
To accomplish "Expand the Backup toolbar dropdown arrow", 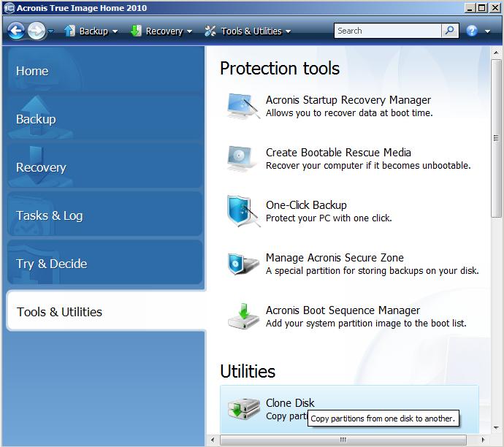I will click(115, 31).
